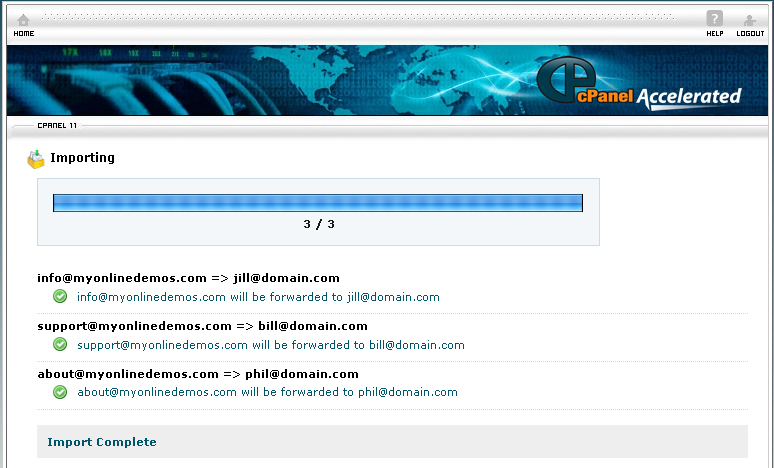Click the LOGOUT text label

[x=750, y=34]
